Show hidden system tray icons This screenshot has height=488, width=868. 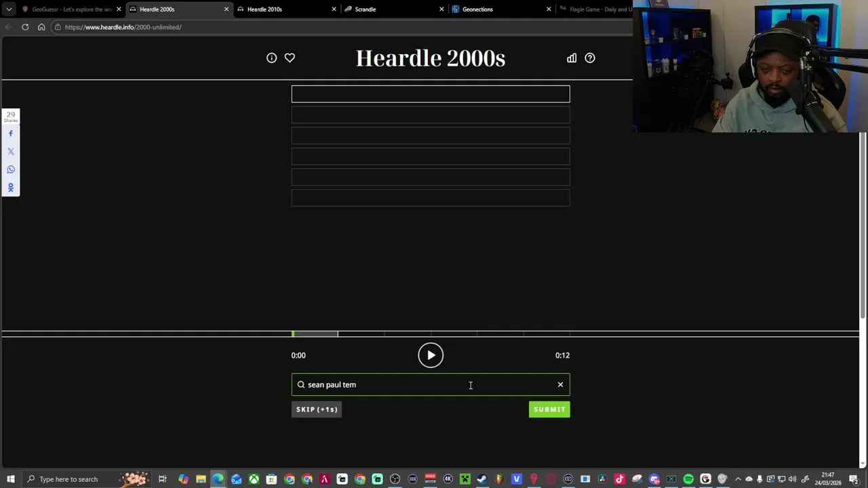pos(738,479)
